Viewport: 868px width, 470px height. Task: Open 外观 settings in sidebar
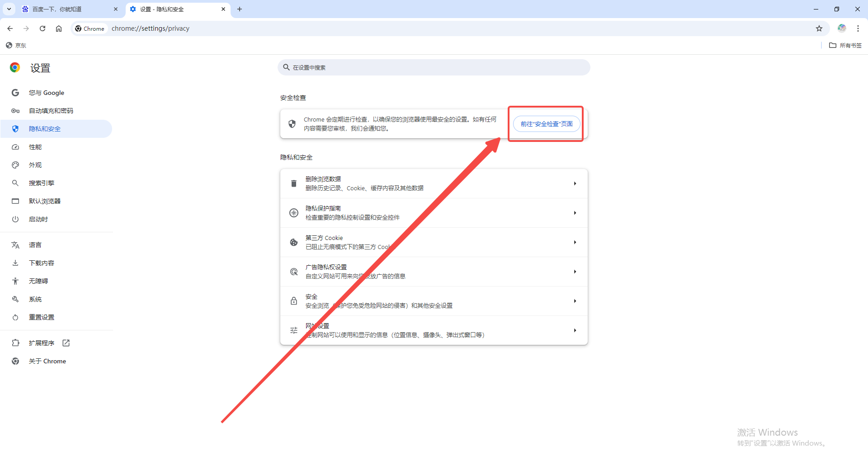click(35, 165)
